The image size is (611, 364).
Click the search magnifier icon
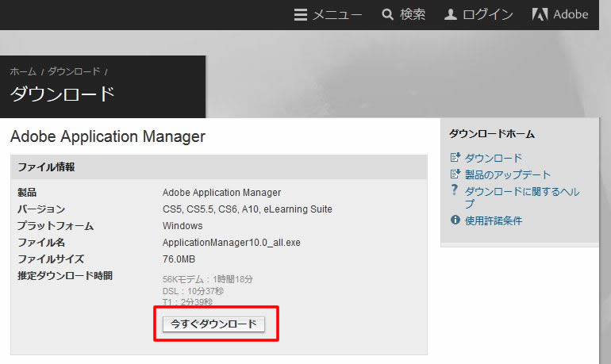pyautogui.click(x=387, y=14)
